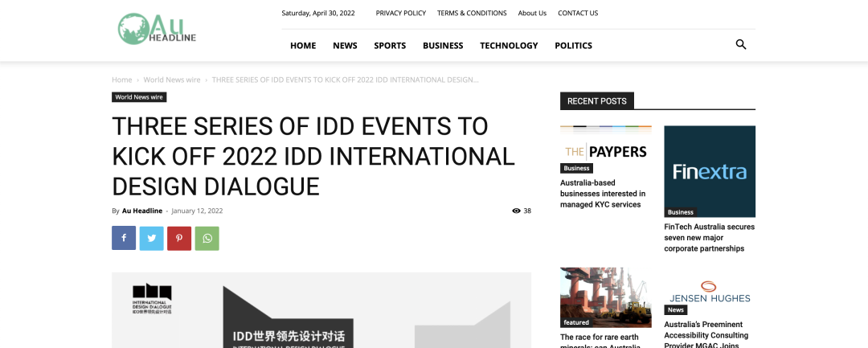Open the Finextra post thumbnail
The width and height of the screenshot is (868, 348).
pos(710,171)
